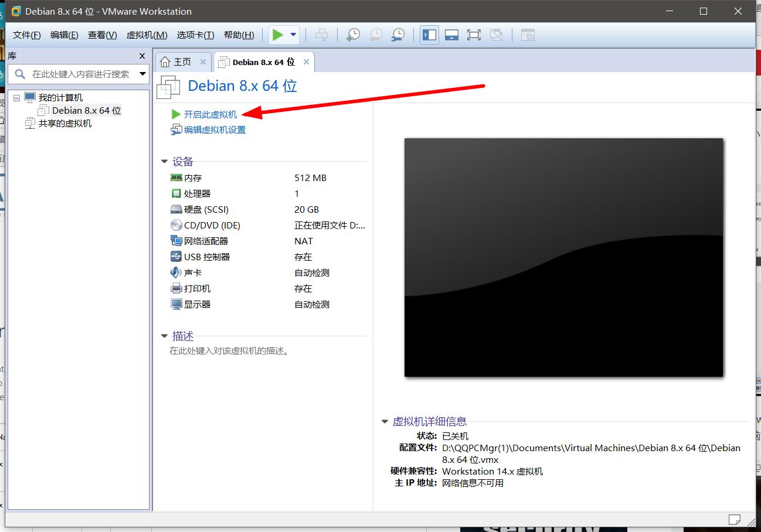The image size is (761, 532).
Task: Click the USB 控制器 icon
Action: [176, 257]
